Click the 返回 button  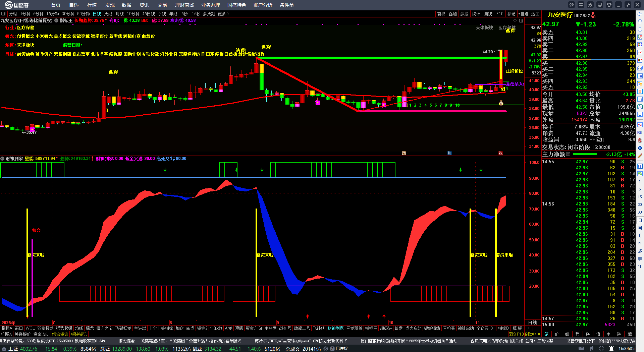coord(535,14)
